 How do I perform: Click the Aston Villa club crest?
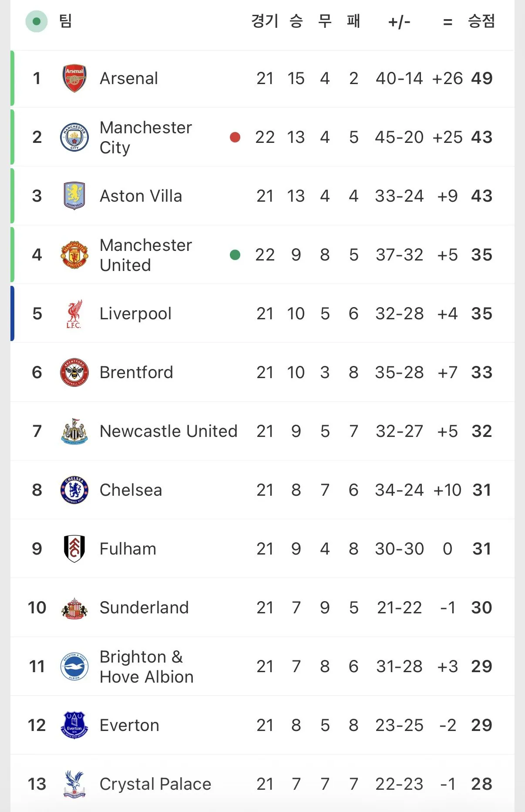(x=74, y=196)
